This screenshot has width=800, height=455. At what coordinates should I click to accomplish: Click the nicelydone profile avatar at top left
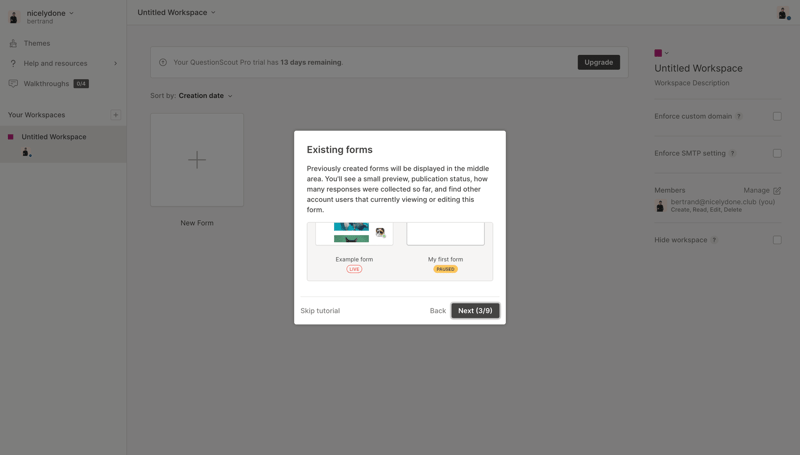click(x=14, y=17)
